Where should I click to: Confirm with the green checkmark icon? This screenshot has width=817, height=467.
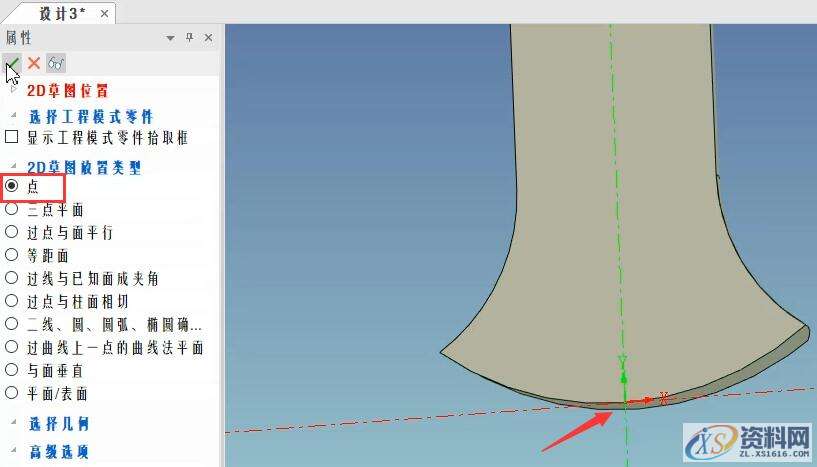coord(12,63)
